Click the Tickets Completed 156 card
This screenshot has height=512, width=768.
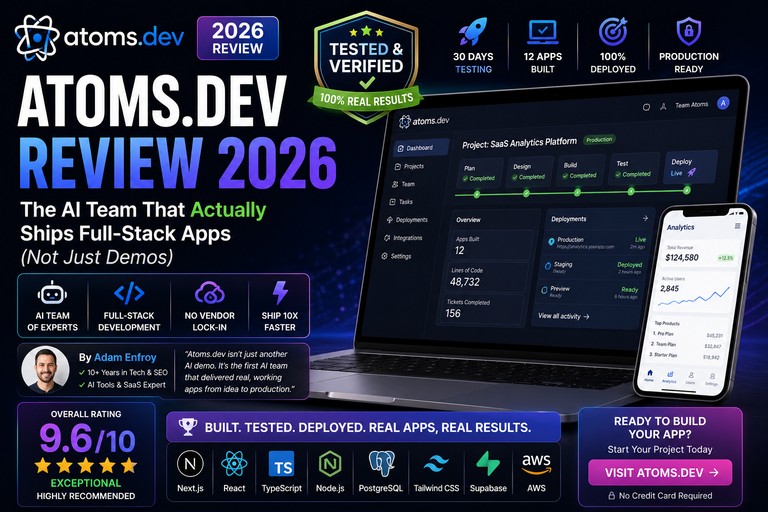click(482, 309)
